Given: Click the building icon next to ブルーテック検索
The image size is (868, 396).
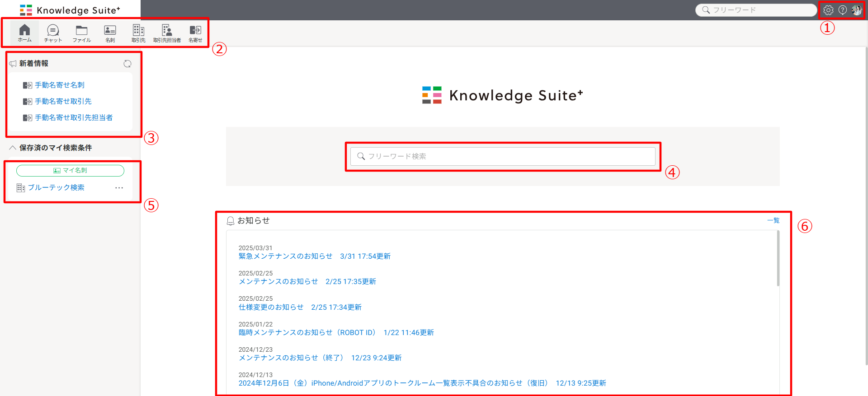Looking at the screenshot, I should [x=21, y=188].
